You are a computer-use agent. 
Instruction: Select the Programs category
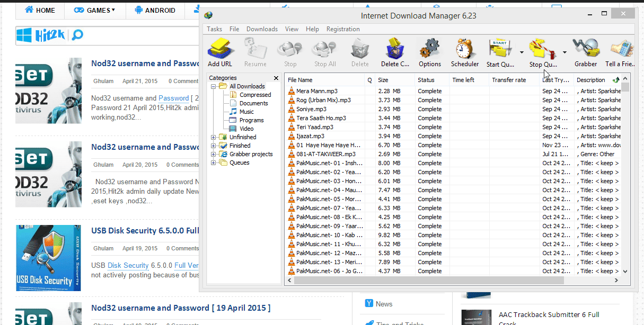(x=251, y=120)
